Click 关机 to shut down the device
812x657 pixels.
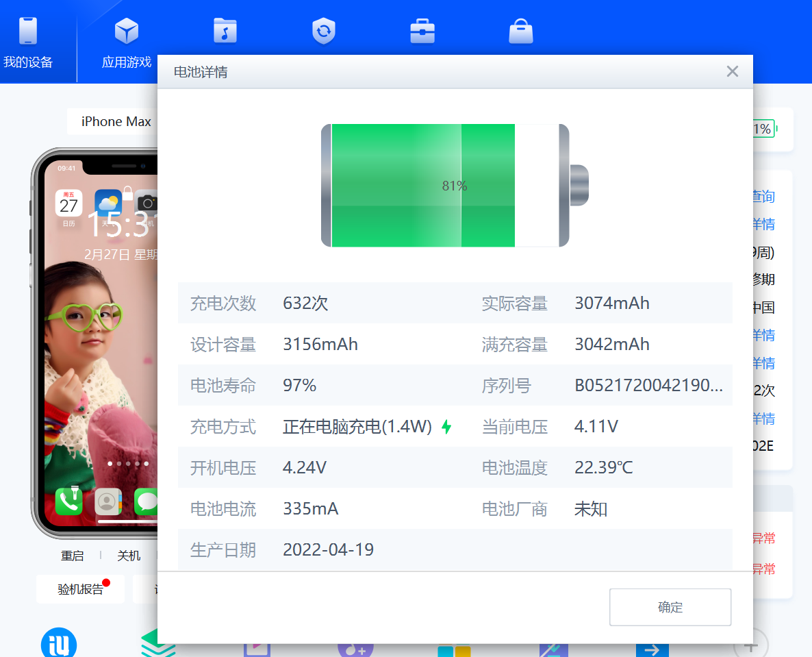(x=129, y=556)
